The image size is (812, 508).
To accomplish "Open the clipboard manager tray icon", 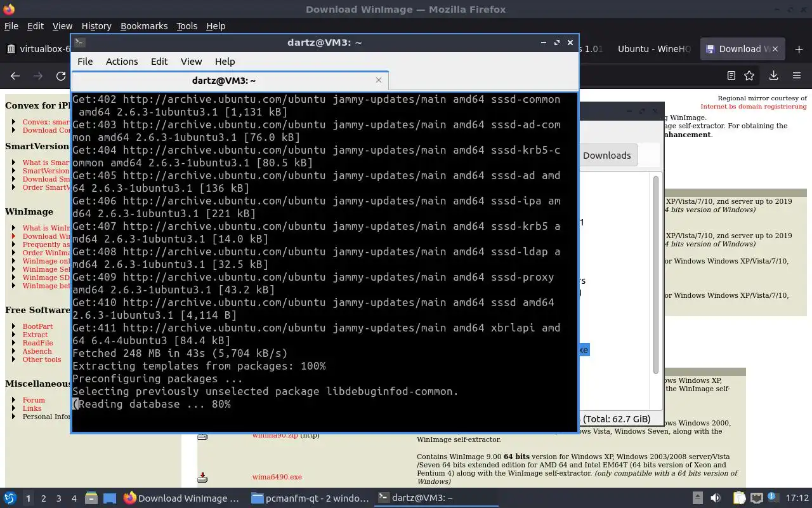I will click(739, 498).
